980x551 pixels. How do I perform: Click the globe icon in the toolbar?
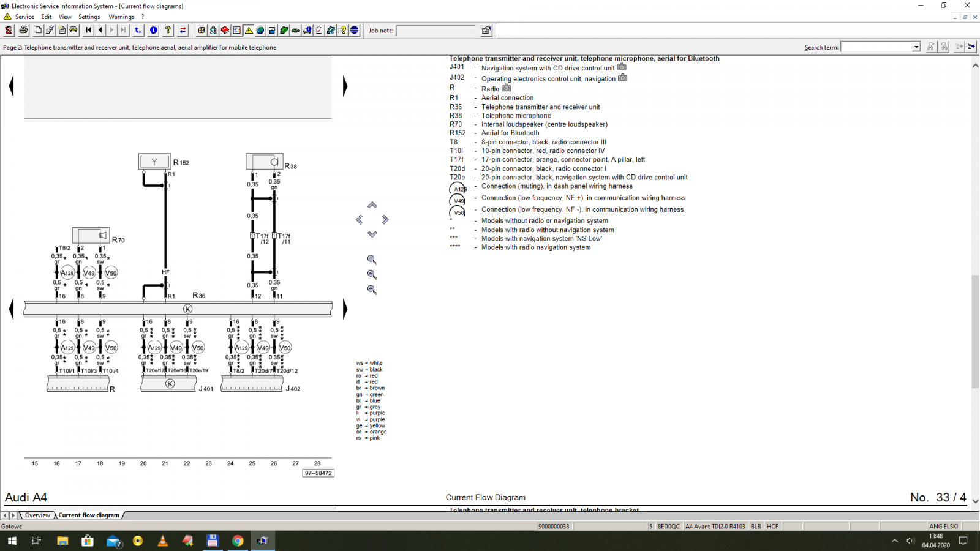260,30
